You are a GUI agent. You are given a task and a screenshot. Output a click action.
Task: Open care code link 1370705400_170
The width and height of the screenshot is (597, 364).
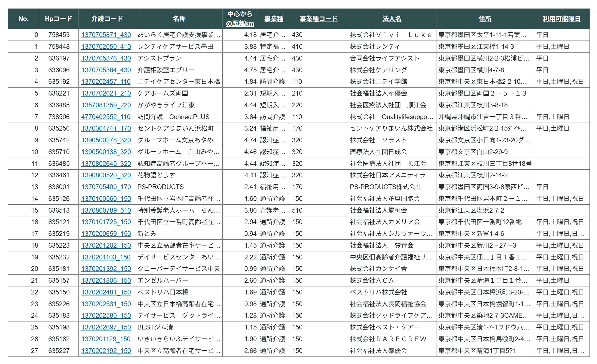[x=106, y=187]
